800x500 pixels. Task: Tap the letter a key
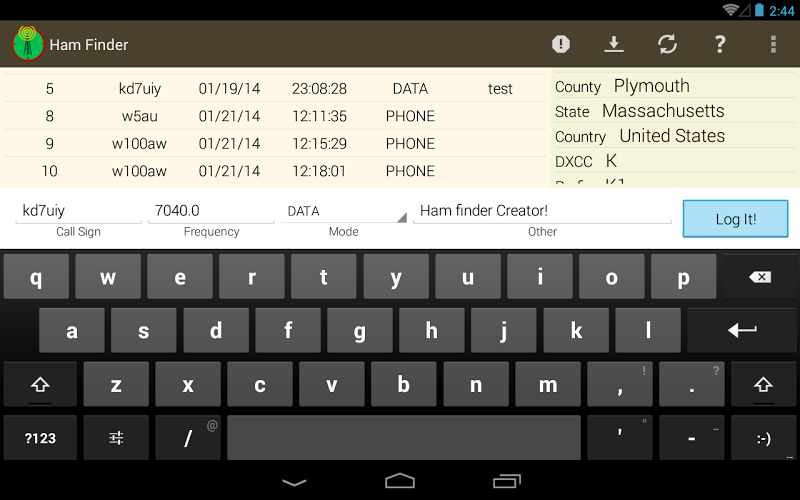pos(72,330)
